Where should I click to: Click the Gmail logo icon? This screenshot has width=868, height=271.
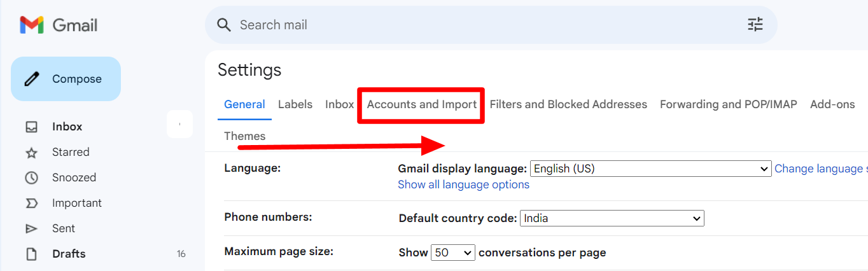[31, 25]
